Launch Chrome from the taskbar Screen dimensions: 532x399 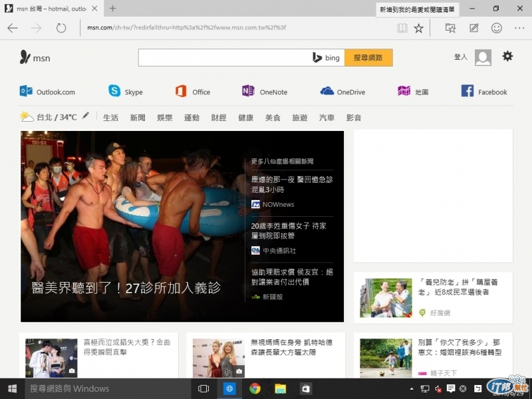pos(255,388)
